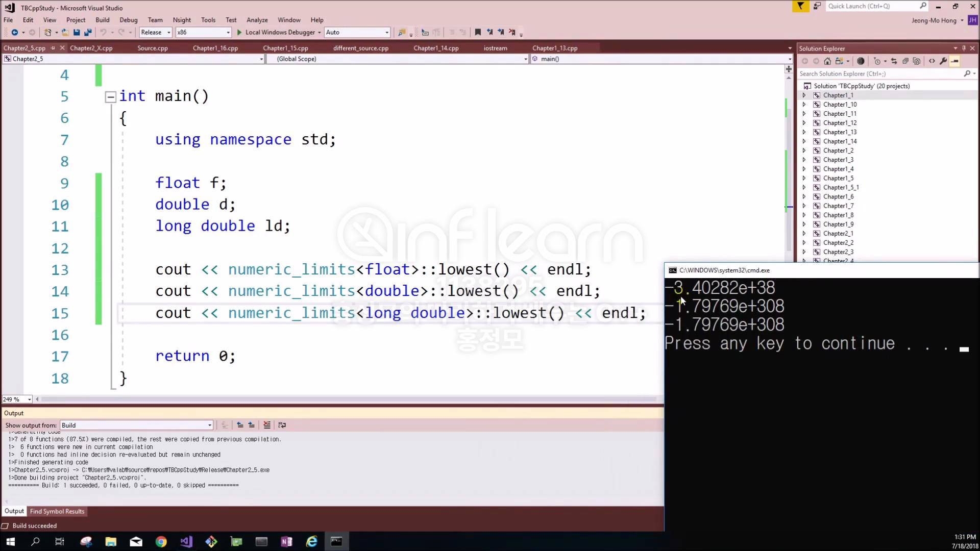
Task: Expand Chapter1_10 project node
Action: (804, 105)
